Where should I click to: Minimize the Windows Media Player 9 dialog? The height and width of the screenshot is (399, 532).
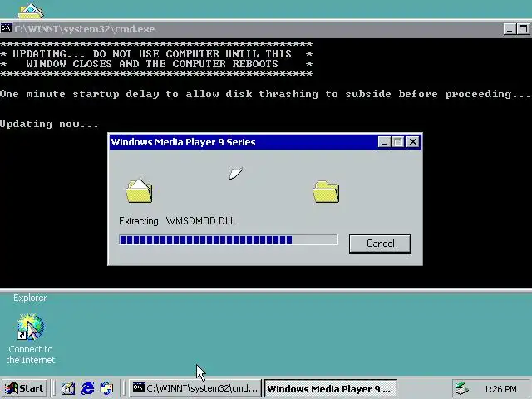pos(384,142)
